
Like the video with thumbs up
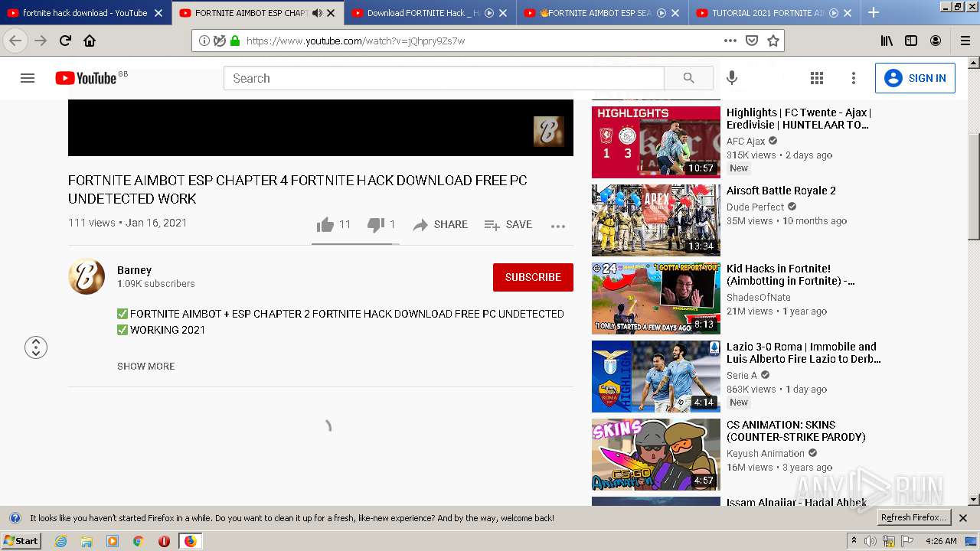(325, 224)
